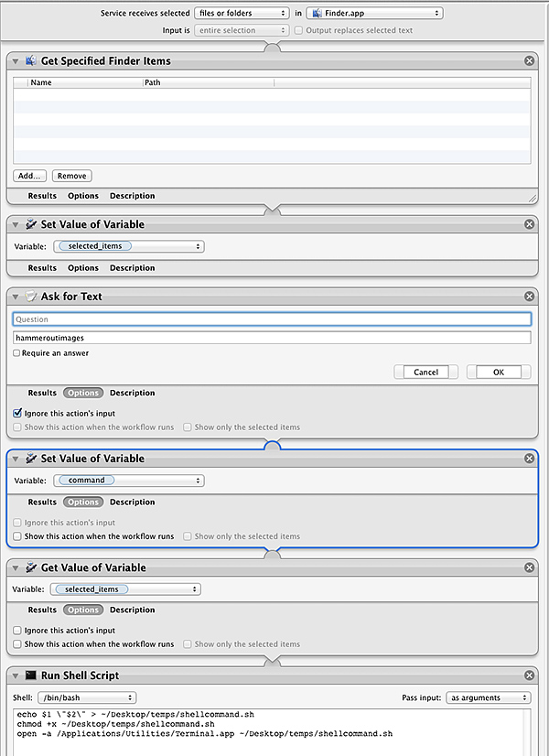Click the Name column header

pyautogui.click(x=85, y=82)
